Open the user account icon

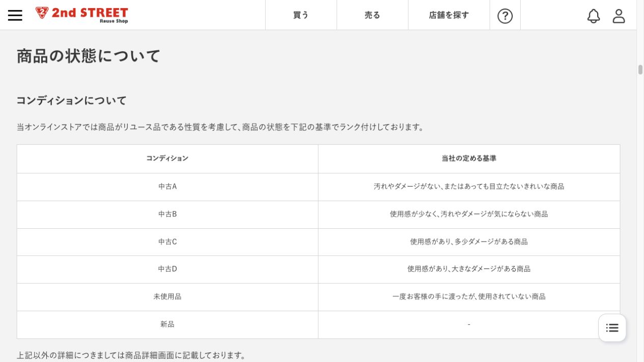619,16
